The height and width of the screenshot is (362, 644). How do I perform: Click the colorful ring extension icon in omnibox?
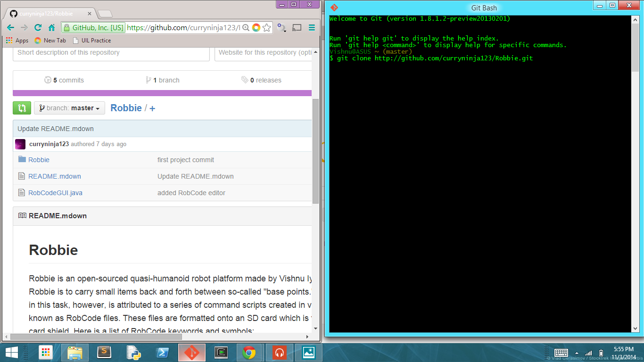(x=256, y=28)
